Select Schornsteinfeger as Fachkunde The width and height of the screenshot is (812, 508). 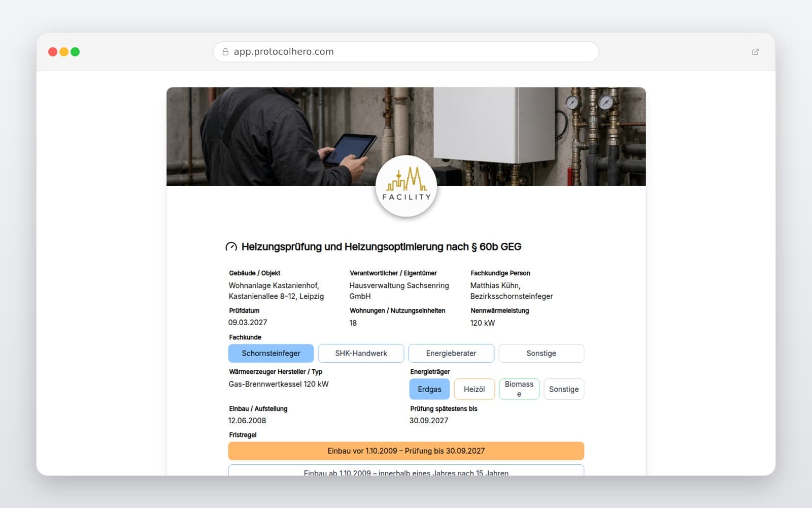(x=271, y=353)
